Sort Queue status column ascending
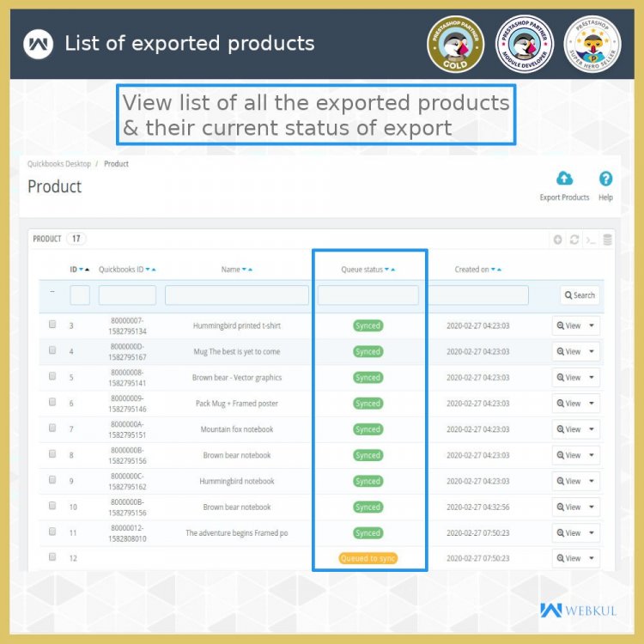The width and height of the screenshot is (644, 644). (x=392, y=270)
